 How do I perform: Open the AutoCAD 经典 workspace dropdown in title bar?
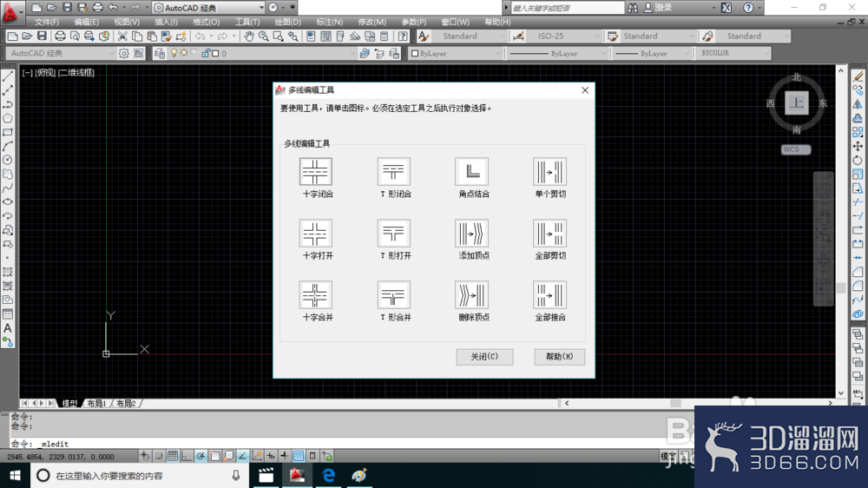(x=208, y=8)
